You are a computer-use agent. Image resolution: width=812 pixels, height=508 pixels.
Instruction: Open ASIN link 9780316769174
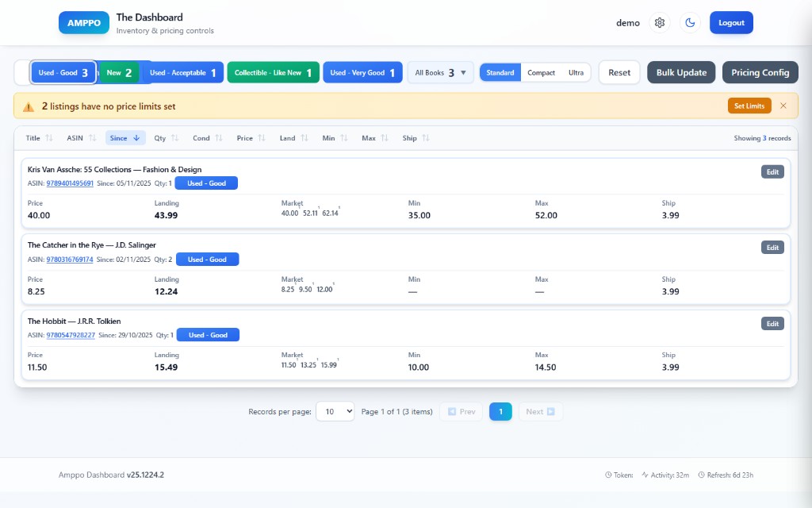(x=70, y=260)
